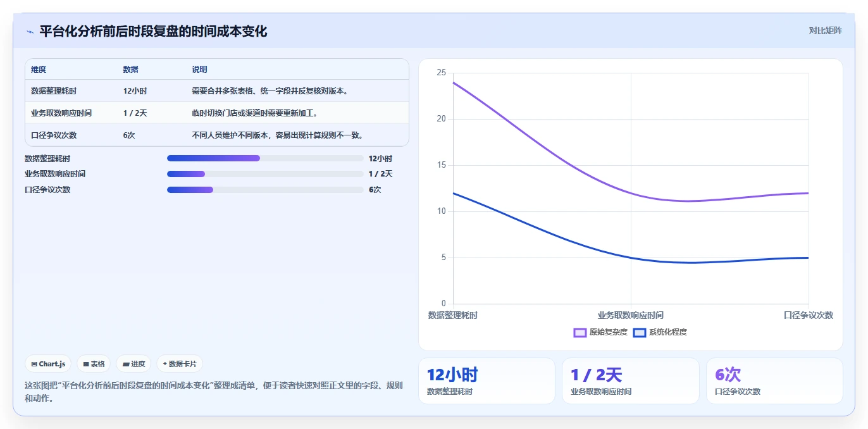Select the 口径争议次数 table row cell

pyautogui.click(x=54, y=135)
